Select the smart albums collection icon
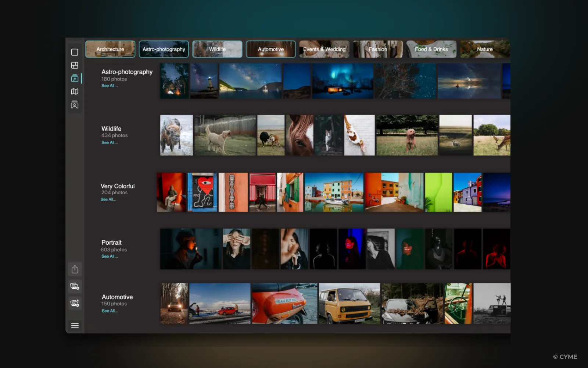 tap(75, 78)
